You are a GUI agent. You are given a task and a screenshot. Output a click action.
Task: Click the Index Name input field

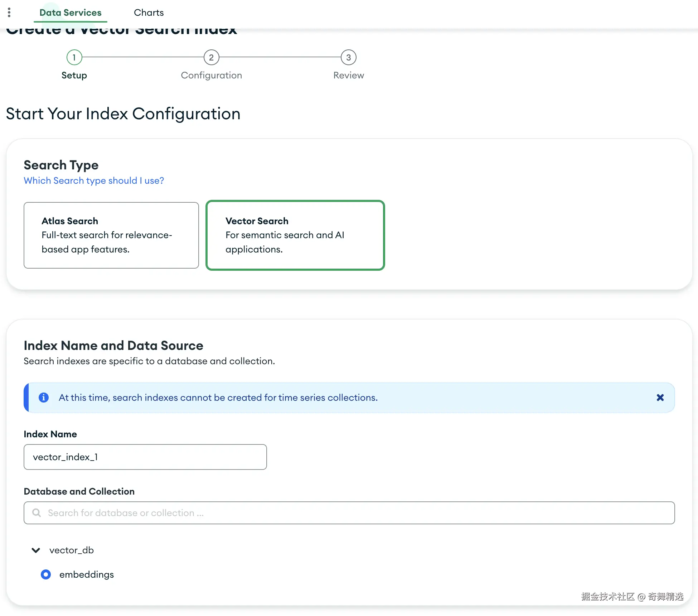(145, 457)
